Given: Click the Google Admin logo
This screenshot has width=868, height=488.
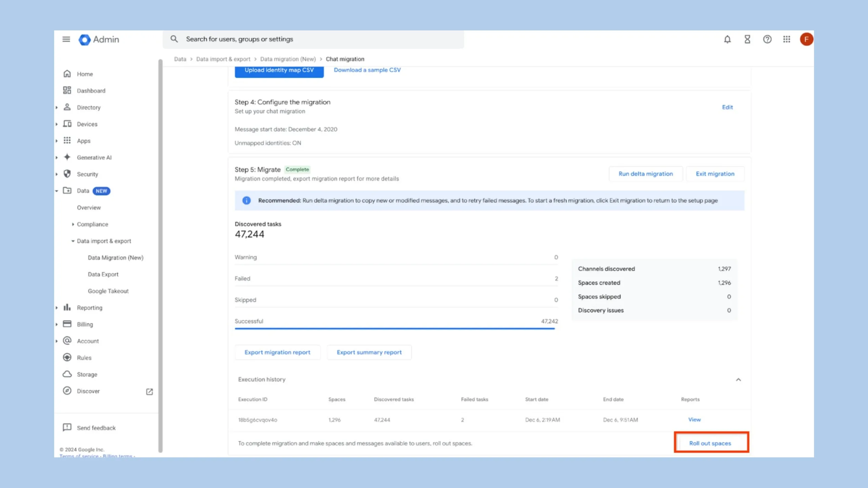Looking at the screenshot, I should (x=99, y=39).
